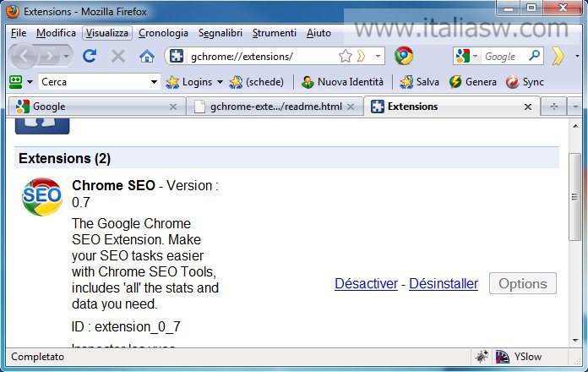The height and width of the screenshot is (372, 588).
Task: Close the Google tab
Action: [x=173, y=107]
